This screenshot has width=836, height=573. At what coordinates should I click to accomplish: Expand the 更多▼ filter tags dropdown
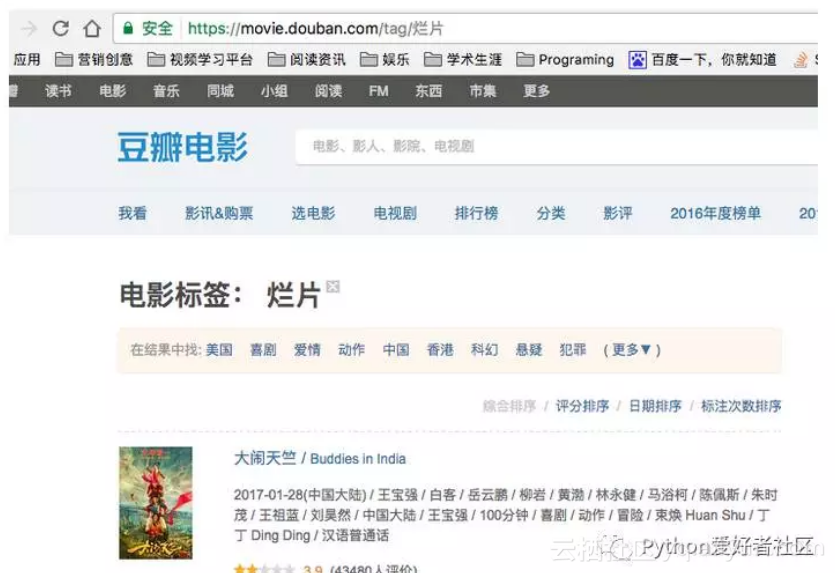[x=632, y=350]
